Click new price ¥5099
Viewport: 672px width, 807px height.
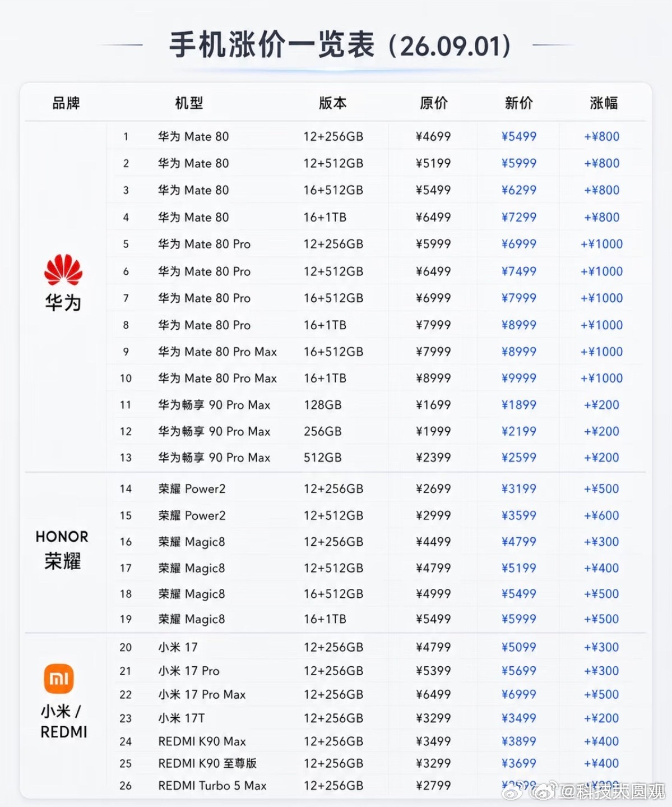tap(519, 647)
